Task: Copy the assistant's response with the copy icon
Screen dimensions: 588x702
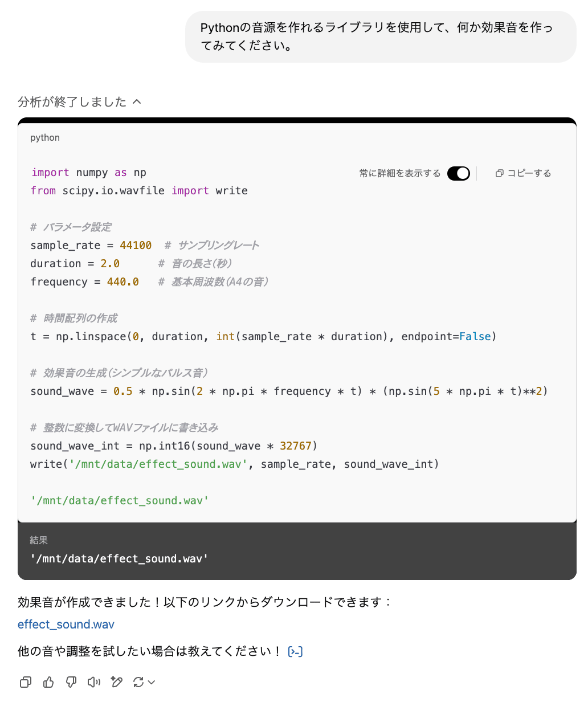Action: pos(26,682)
